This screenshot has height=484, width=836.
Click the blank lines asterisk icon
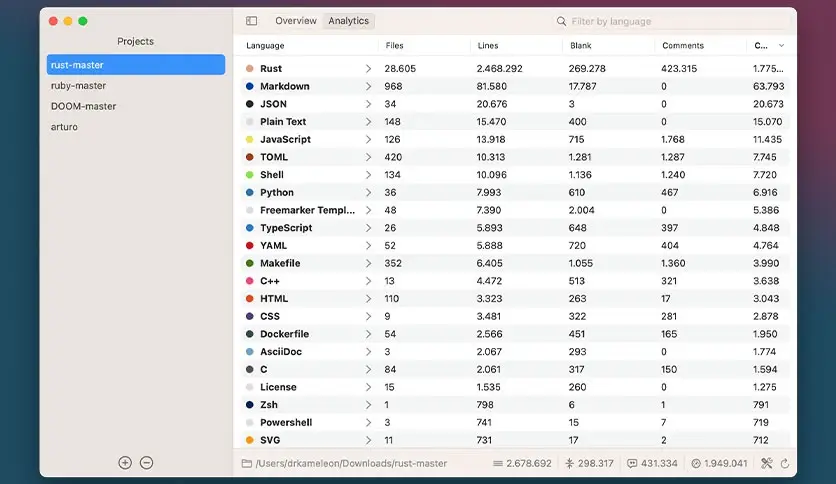(x=569, y=463)
